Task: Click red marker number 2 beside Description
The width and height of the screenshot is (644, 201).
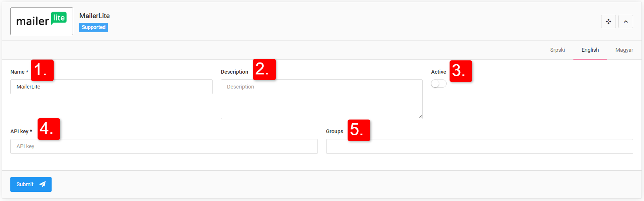Action: coord(264,69)
